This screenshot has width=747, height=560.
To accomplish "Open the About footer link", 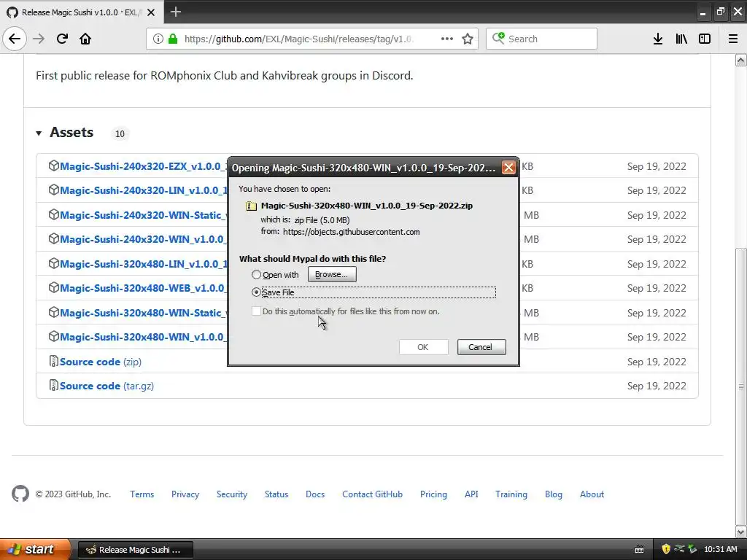I will pos(592,494).
